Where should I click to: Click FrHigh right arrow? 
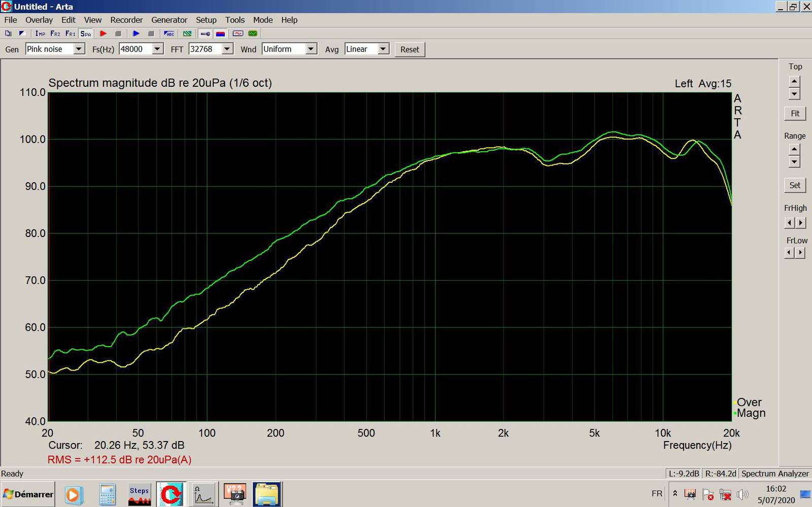coord(800,223)
